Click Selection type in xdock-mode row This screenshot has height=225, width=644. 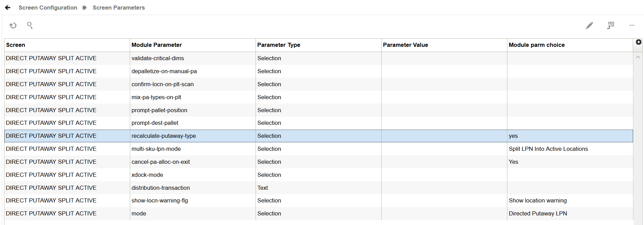pos(318,175)
